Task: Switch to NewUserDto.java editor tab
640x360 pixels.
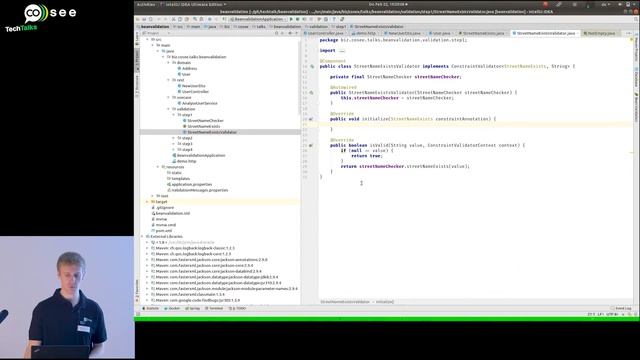Action: pos(403,33)
